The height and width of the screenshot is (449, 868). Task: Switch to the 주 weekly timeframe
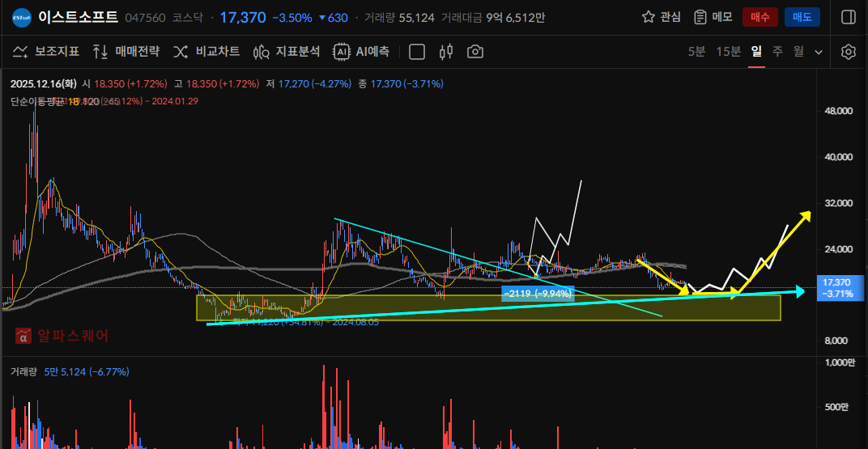(x=777, y=52)
